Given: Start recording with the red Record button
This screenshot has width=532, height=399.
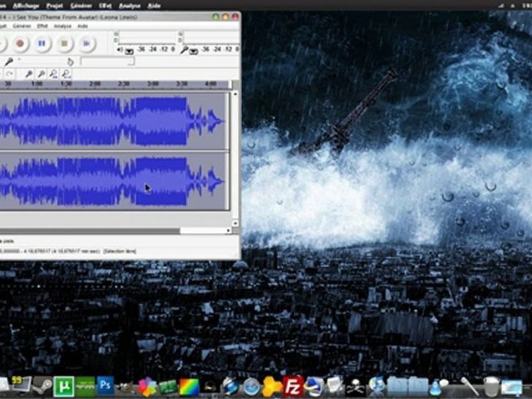Looking at the screenshot, I should [x=20, y=43].
